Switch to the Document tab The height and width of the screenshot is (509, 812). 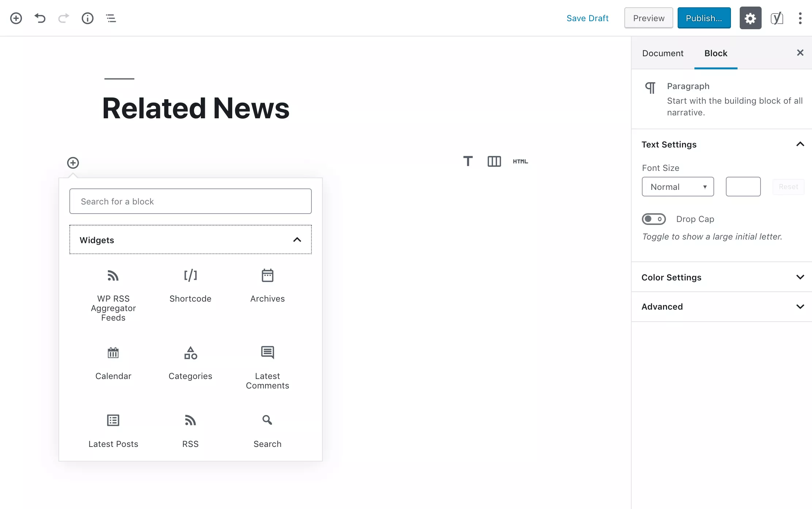tap(663, 53)
